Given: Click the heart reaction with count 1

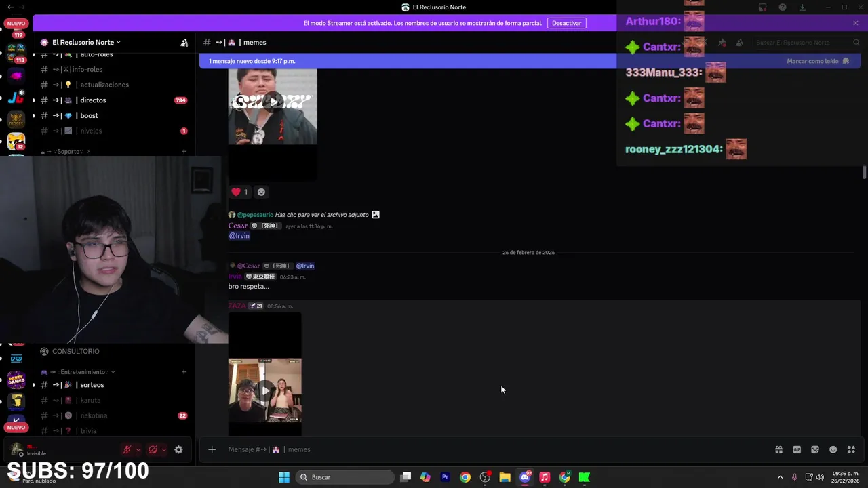Looking at the screenshot, I should click(x=240, y=192).
